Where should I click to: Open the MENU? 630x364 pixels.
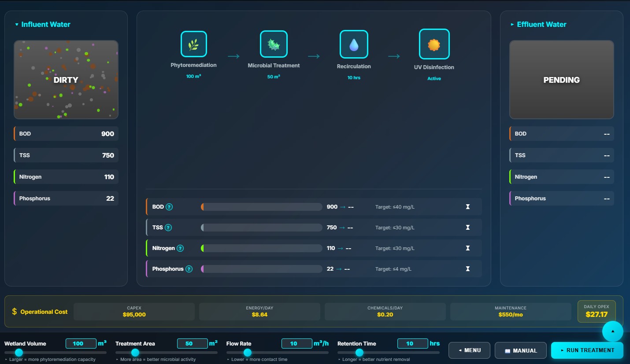469,350
